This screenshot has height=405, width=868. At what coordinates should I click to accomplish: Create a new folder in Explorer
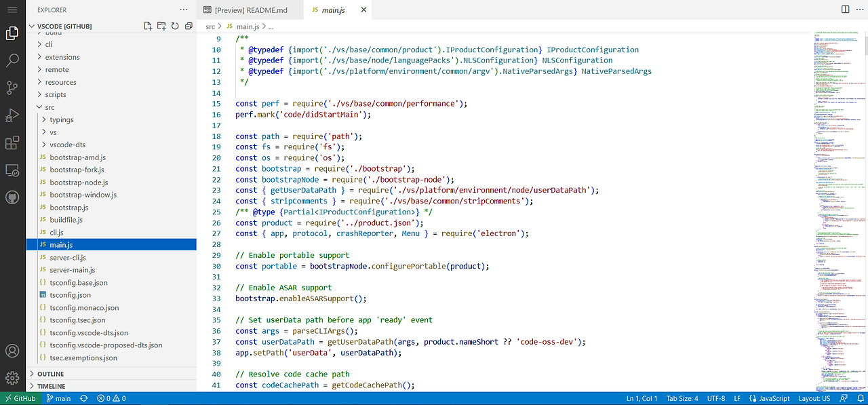[x=161, y=25]
